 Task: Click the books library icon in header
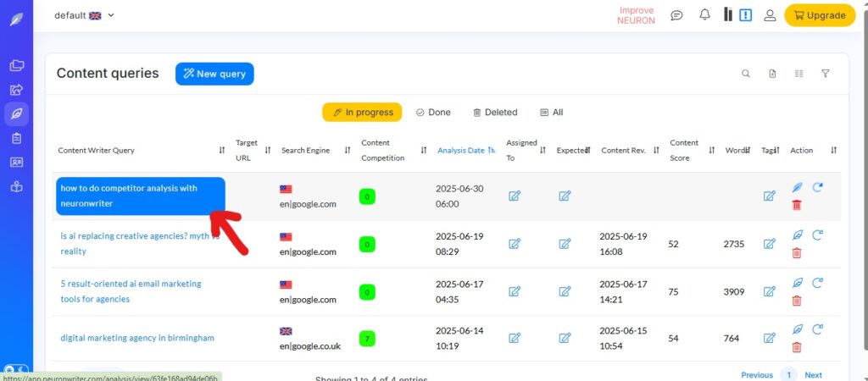point(728,15)
